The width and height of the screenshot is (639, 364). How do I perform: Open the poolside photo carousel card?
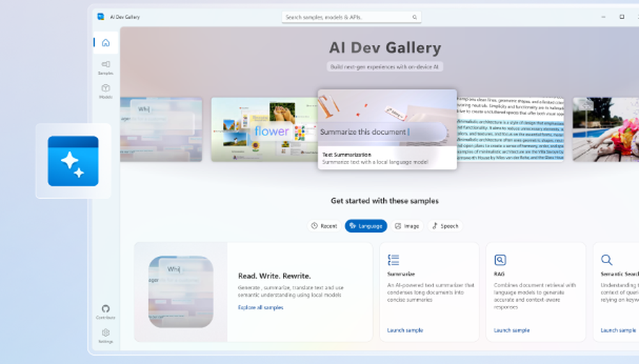point(606,130)
